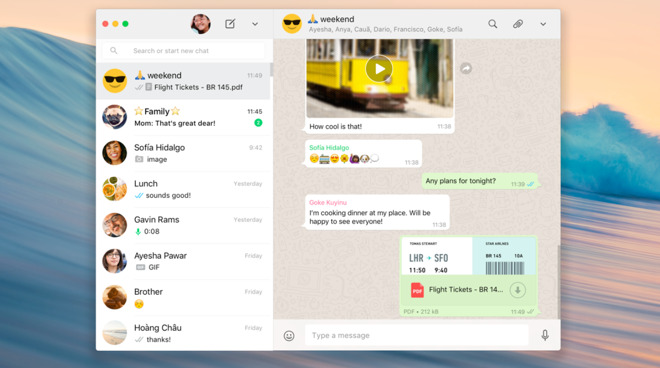The image size is (660, 368).
Task: Open Hoàng Châu's chat
Action: pyautogui.click(x=184, y=333)
